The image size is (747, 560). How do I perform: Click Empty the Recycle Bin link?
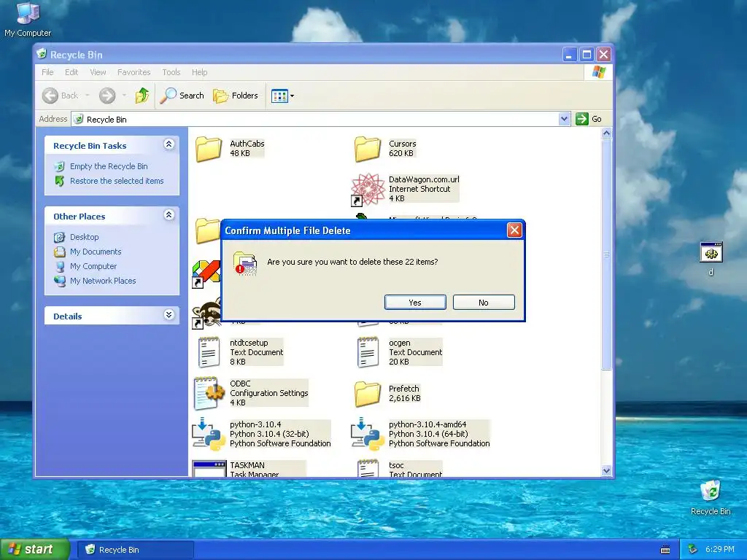point(109,166)
